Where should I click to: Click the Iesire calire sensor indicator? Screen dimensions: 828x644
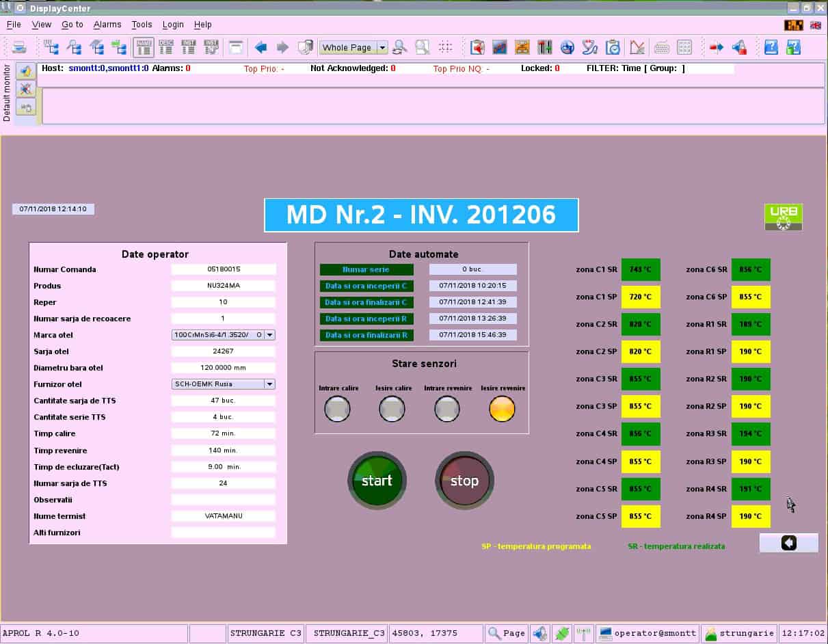pyautogui.click(x=392, y=409)
